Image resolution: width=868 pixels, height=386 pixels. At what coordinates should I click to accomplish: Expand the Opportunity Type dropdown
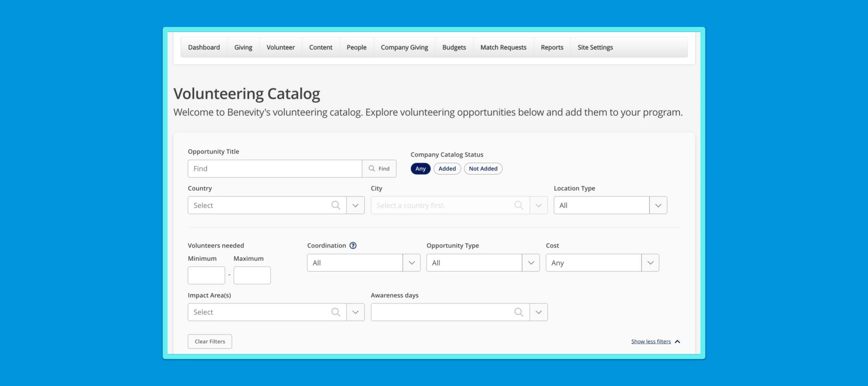[x=531, y=263]
